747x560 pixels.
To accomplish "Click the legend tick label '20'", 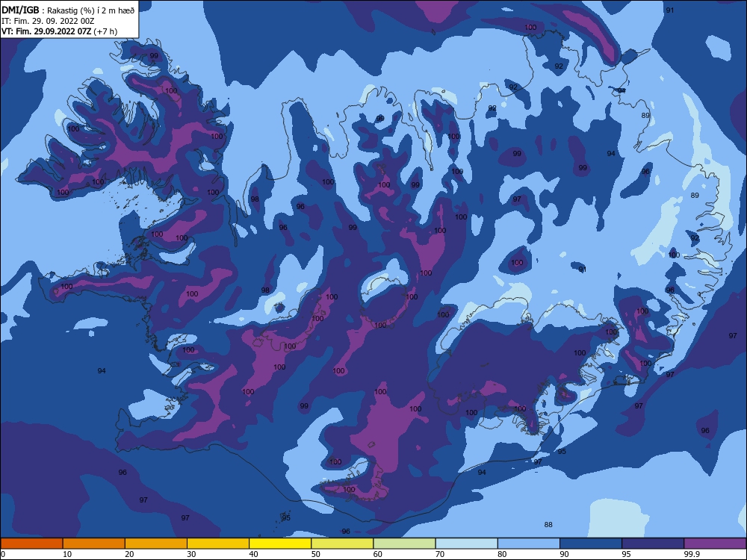I will click(x=129, y=554).
